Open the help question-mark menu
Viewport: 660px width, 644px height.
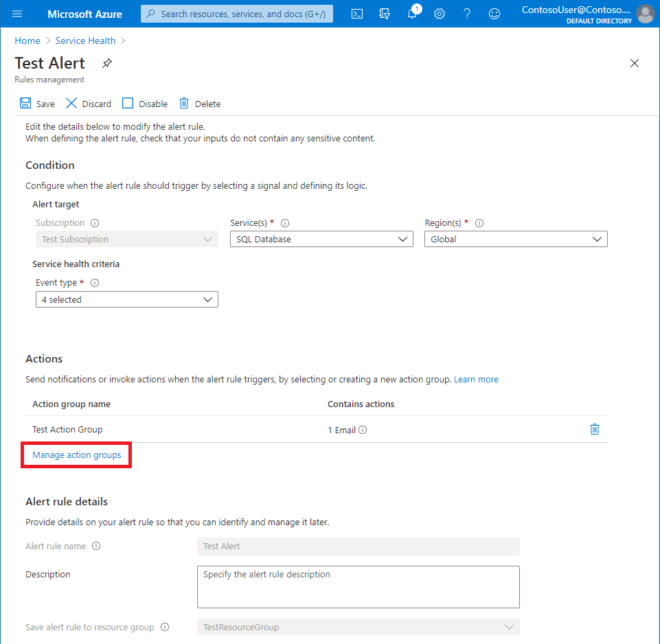(x=467, y=13)
